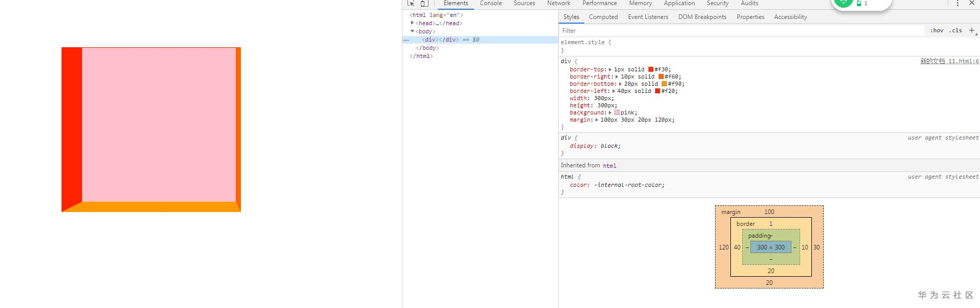Expand border-left shorthand triangle
Image resolution: width=980 pixels, height=308 pixels.
(x=614, y=91)
